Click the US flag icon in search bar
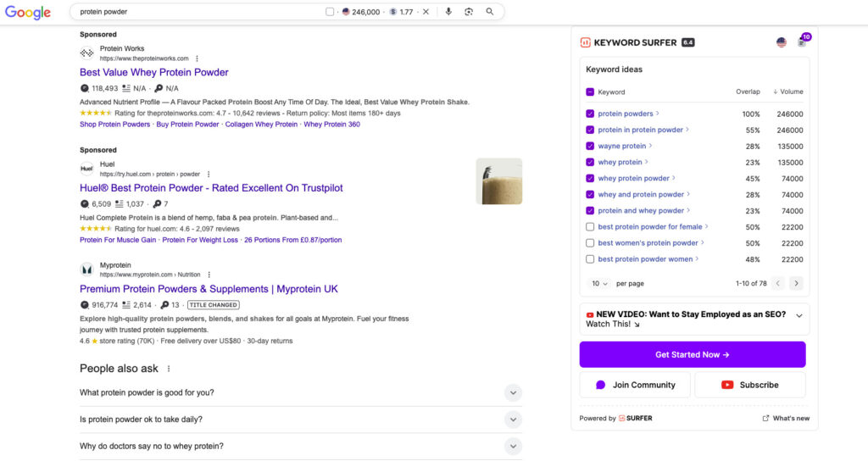868x461 pixels. (x=346, y=12)
